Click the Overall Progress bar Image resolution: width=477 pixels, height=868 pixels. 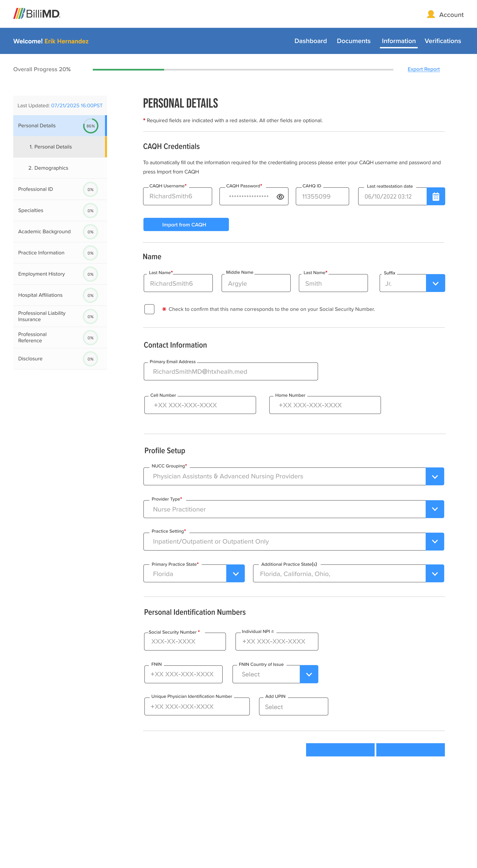(x=243, y=70)
